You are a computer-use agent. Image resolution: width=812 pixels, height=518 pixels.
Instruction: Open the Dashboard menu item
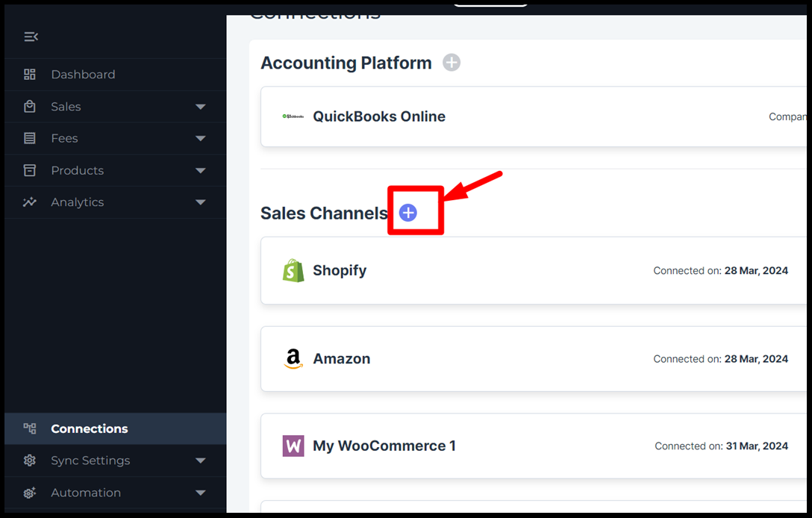pos(83,75)
